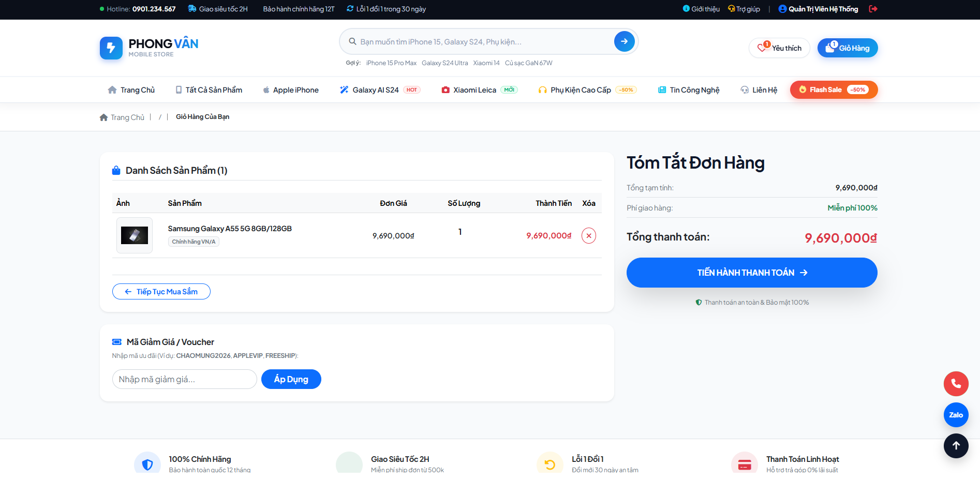
Task: Open Trợ giúp link in top bar
Action: [x=744, y=9]
